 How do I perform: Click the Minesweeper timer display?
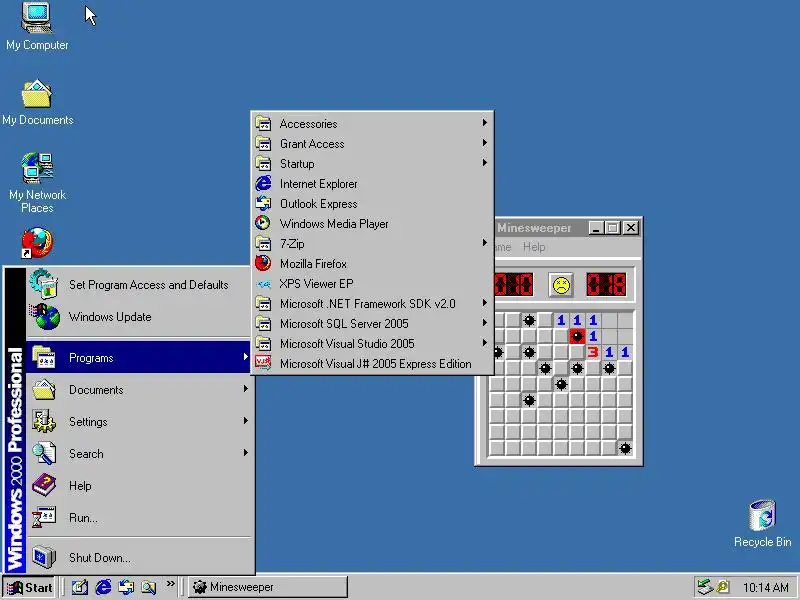coord(606,285)
